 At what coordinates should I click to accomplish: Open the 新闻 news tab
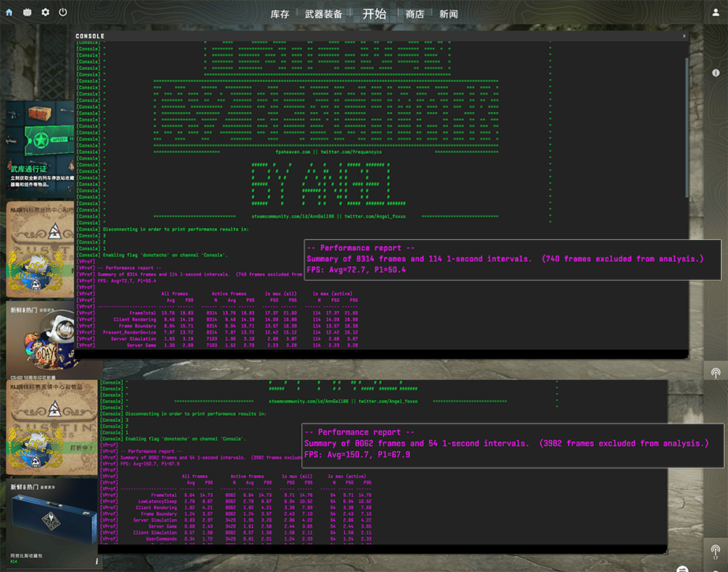(449, 14)
